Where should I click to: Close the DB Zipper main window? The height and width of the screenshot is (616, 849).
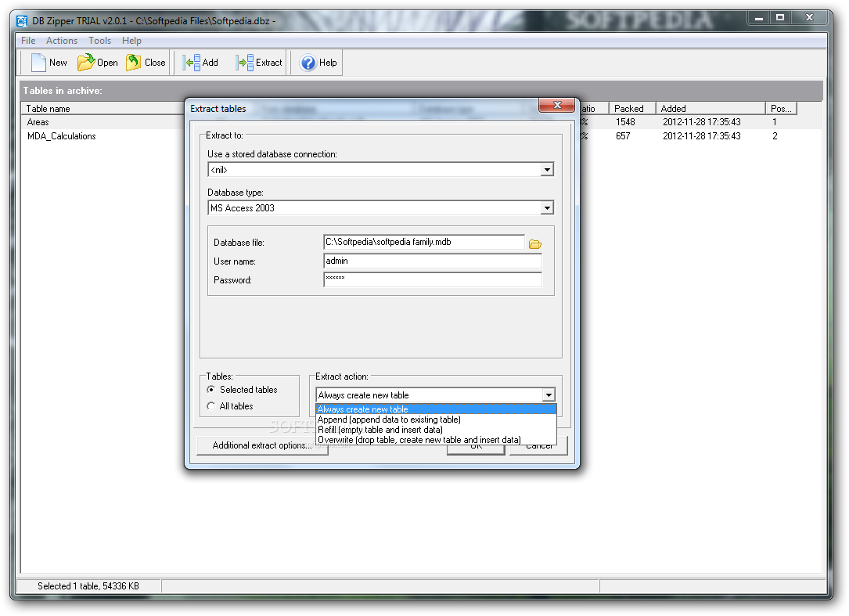point(809,18)
